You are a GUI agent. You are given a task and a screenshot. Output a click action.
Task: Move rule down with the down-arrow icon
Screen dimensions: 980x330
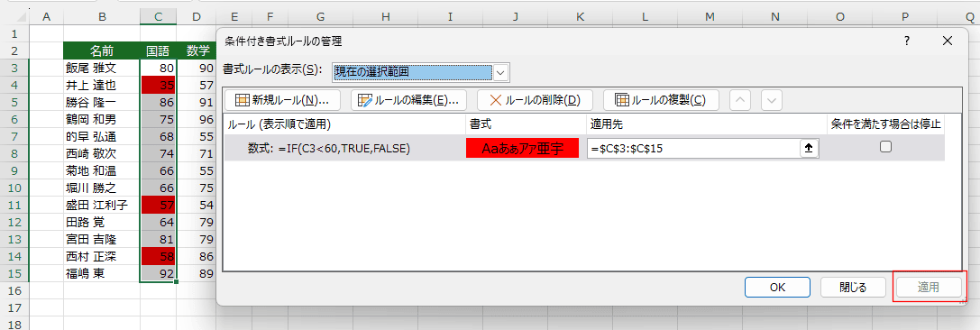point(772,100)
